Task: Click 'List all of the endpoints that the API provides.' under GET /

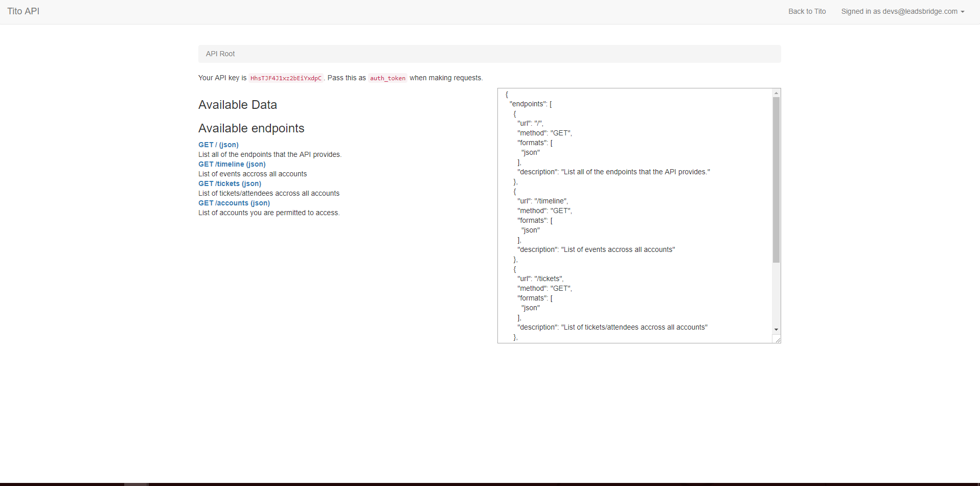Action: pos(270,154)
